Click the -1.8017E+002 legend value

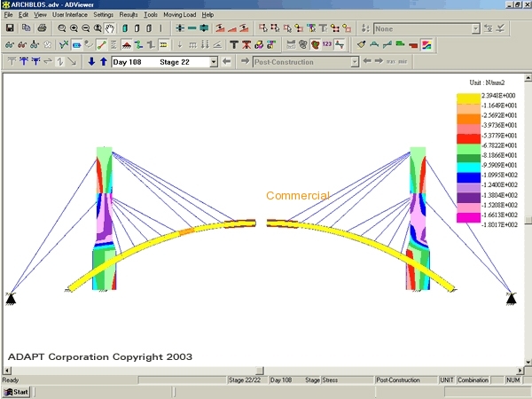(499, 224)
